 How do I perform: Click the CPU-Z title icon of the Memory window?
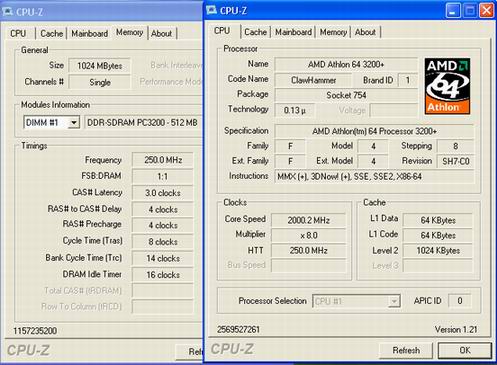coord(7,12)
